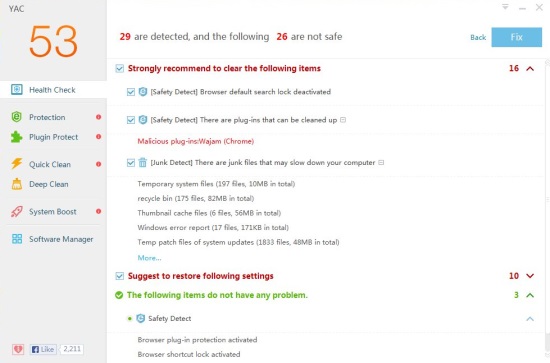Click the blue Fix button
550x363 pixels.
coord(516,37)
